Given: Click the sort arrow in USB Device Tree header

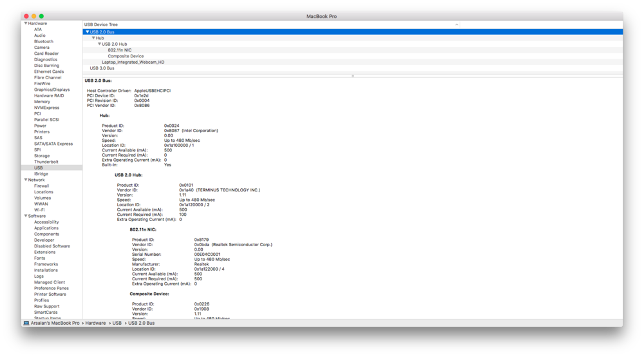Looking at the screenshot, I should (457, 24).
